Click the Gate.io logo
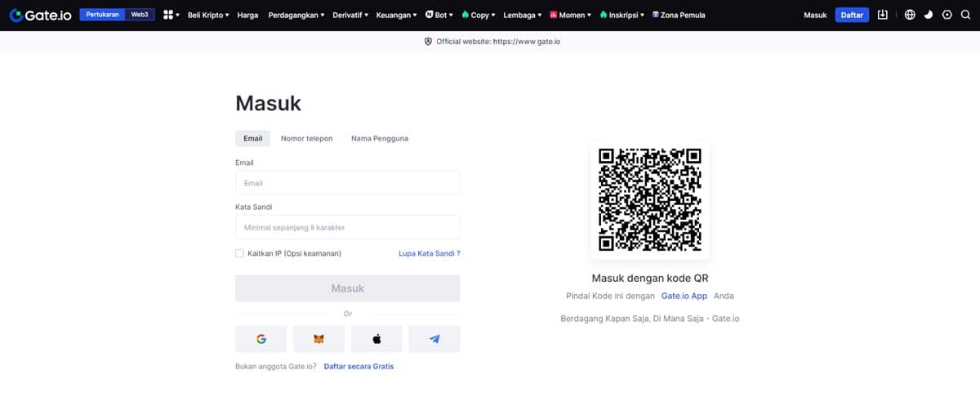 click(41, 15)
